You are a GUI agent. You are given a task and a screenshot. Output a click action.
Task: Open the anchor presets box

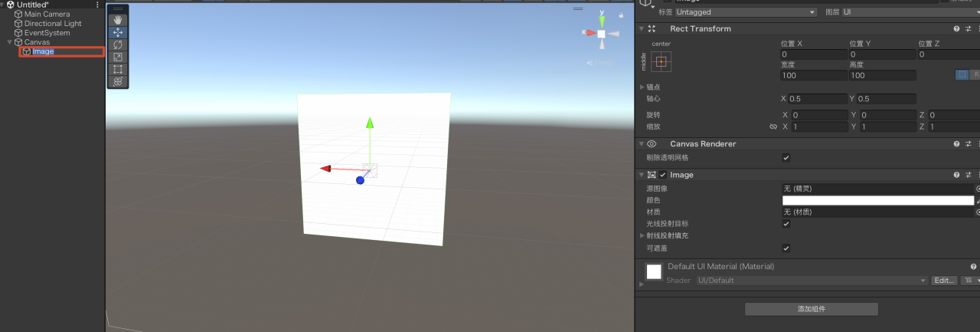pos(661,61)
